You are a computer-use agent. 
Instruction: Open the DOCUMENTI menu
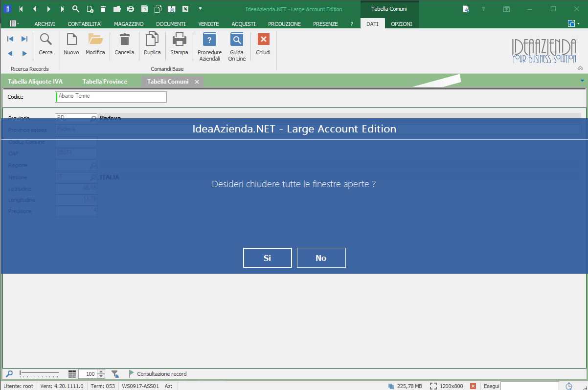coord(171,24)
